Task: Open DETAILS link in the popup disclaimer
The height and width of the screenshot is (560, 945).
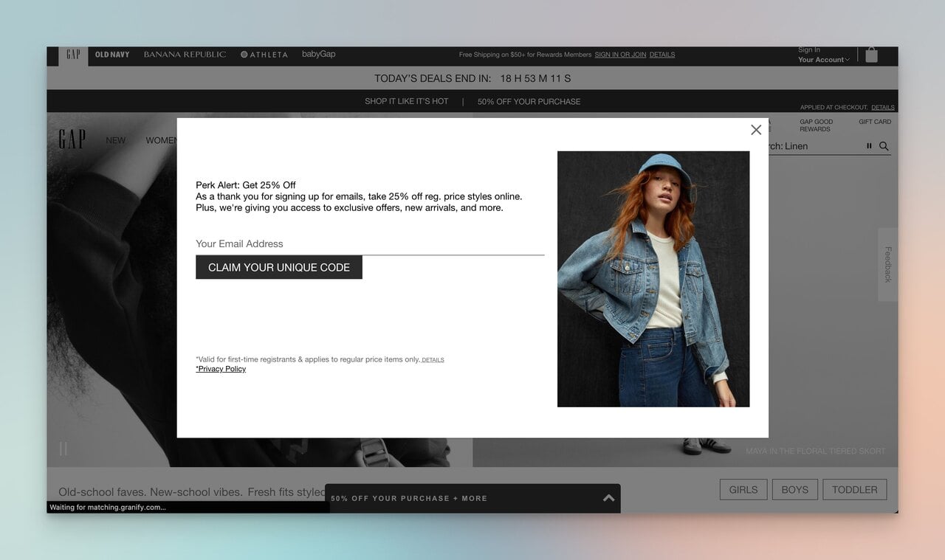Action: click(x=433, y=360)
